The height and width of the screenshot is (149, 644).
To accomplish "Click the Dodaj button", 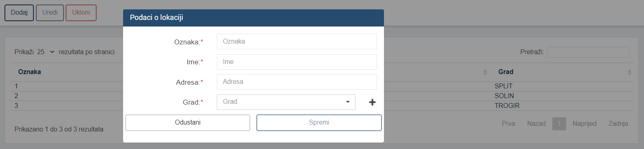I will pos(19,13).
